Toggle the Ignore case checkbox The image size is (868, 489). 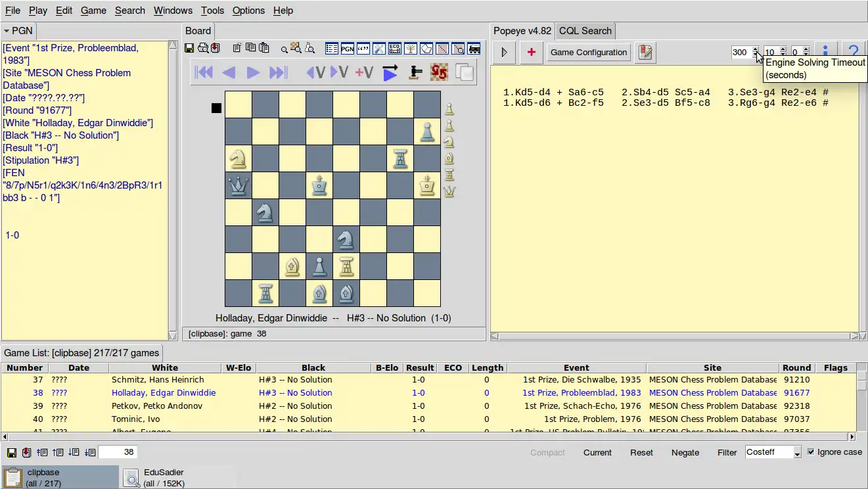pyautogui.click(x=811, y=452)
